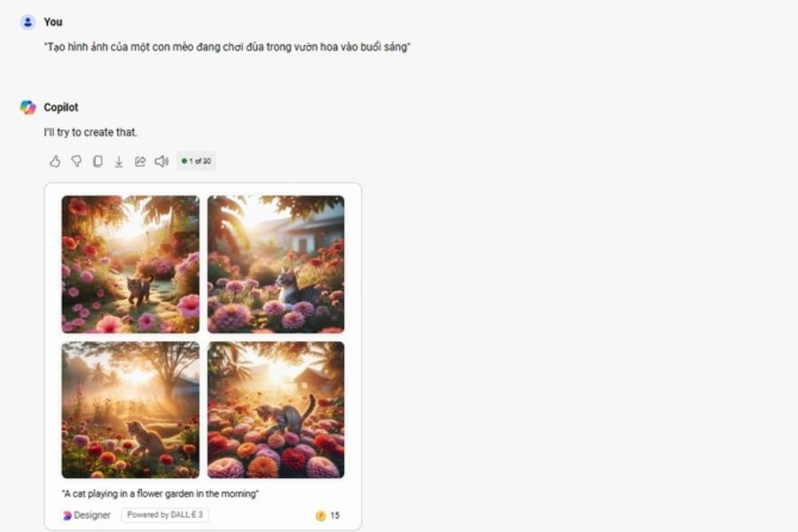Open the top-right cat sitting among flowers image
The width and height of the screenshot is (798, 532).
(x=276, y=264)
